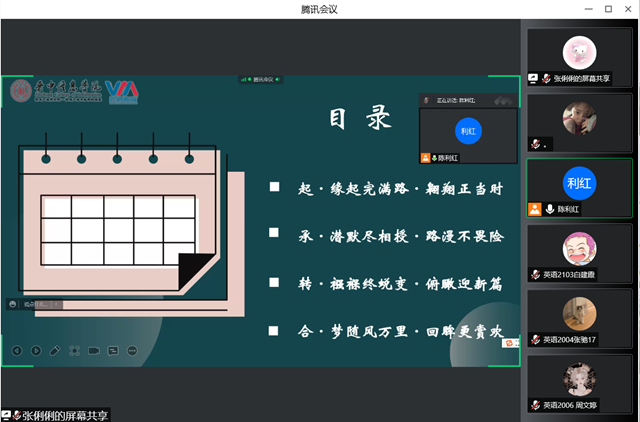Select the name 英语2004张驰17
This screenshot has height=422, width=640.
click(x=569, y=340)
